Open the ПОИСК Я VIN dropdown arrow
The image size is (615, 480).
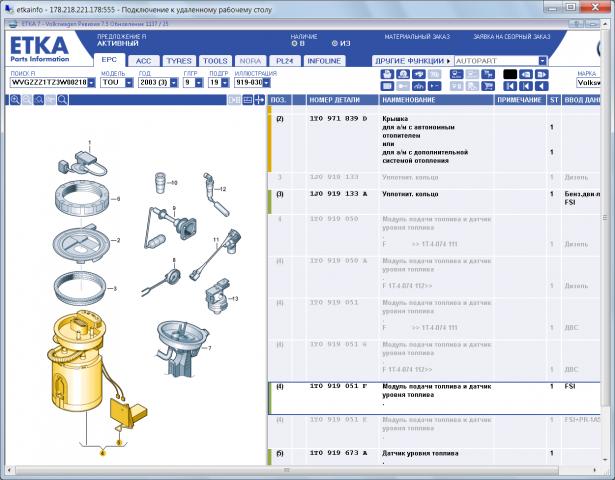tap(91, 83)
